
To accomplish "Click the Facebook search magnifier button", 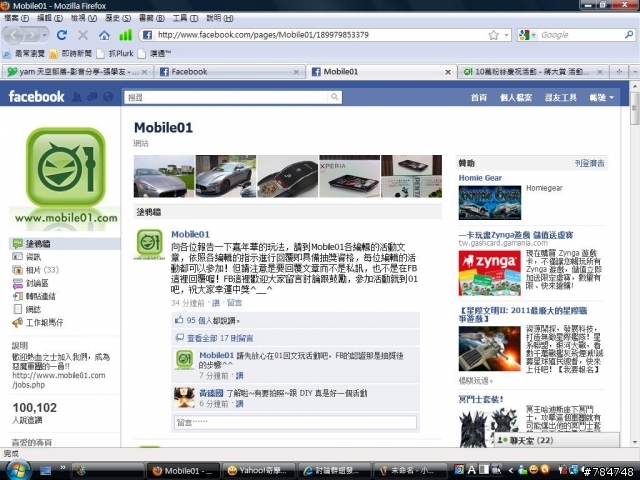I will [334, 97].
